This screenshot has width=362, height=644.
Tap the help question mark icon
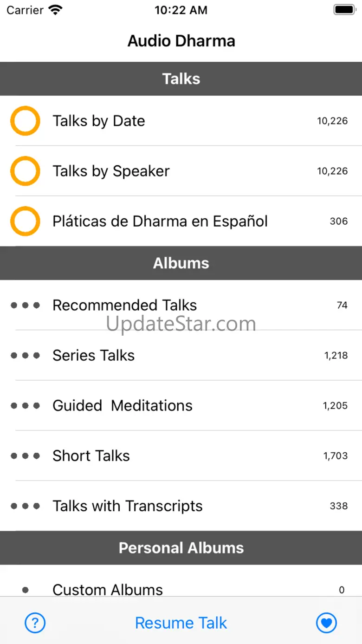(x=35, y=623)
